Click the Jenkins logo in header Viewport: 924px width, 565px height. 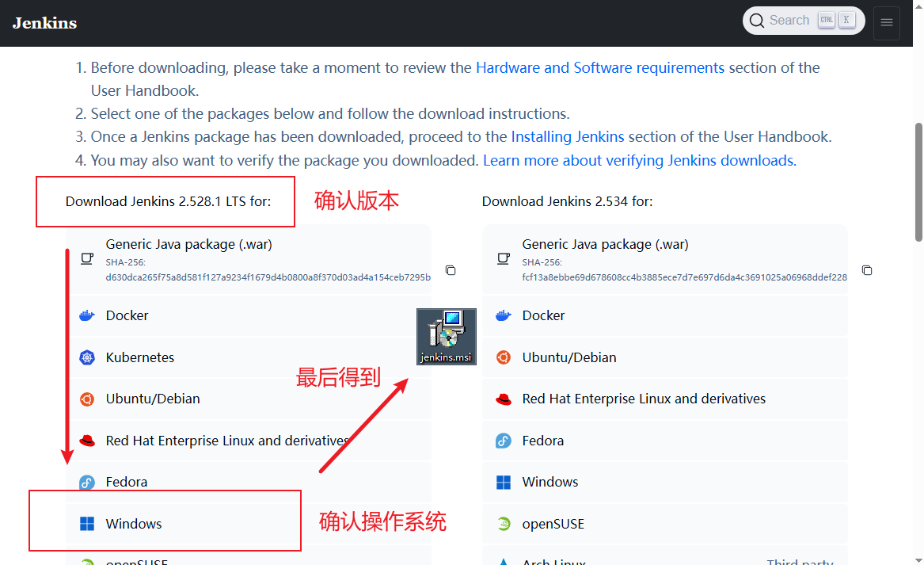[x=45, y=23]
